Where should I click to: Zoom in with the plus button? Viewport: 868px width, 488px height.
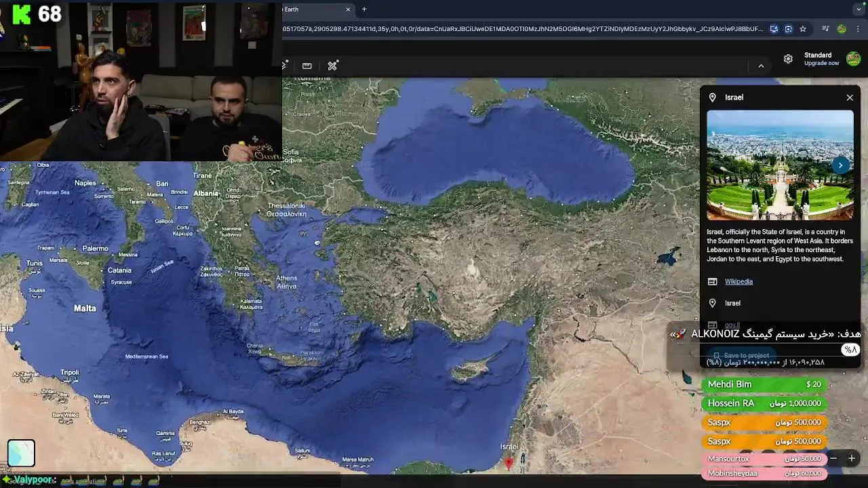point(852,458)
